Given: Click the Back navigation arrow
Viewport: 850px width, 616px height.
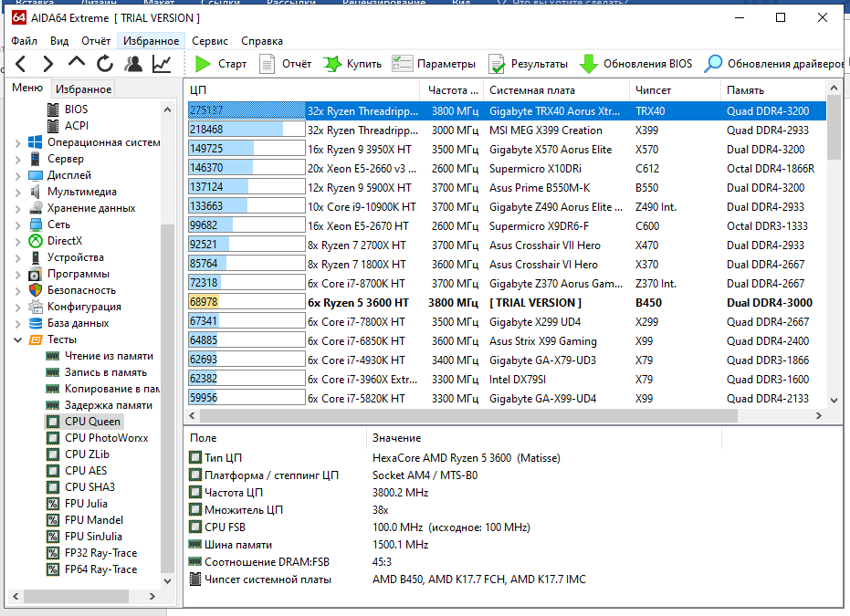Looking at the screenshot, I should tap(21, 64).
